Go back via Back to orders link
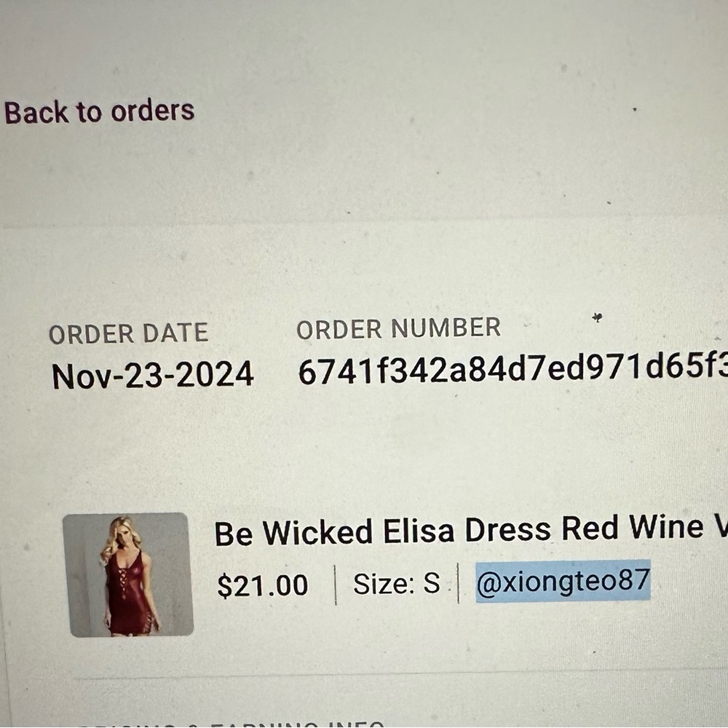This screenshot has height=728, width=728. (x=99, y=112)
